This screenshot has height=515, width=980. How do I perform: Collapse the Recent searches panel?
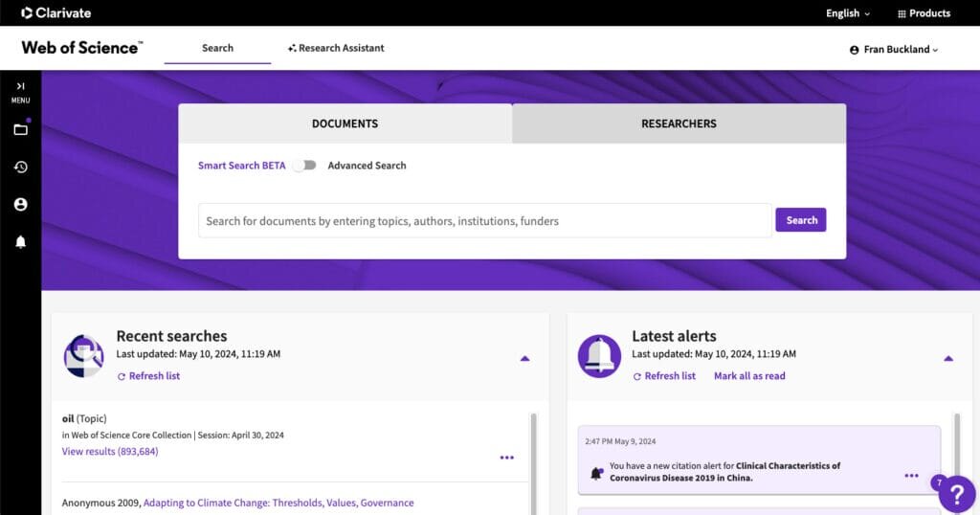point(524,358)
